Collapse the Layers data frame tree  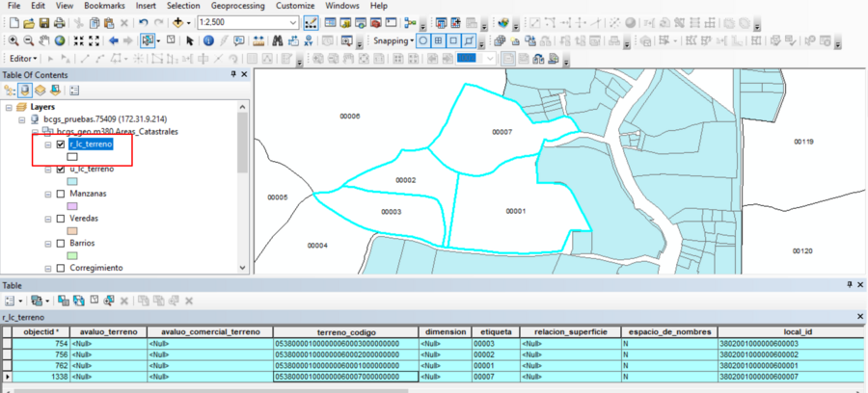coord(9,107)
